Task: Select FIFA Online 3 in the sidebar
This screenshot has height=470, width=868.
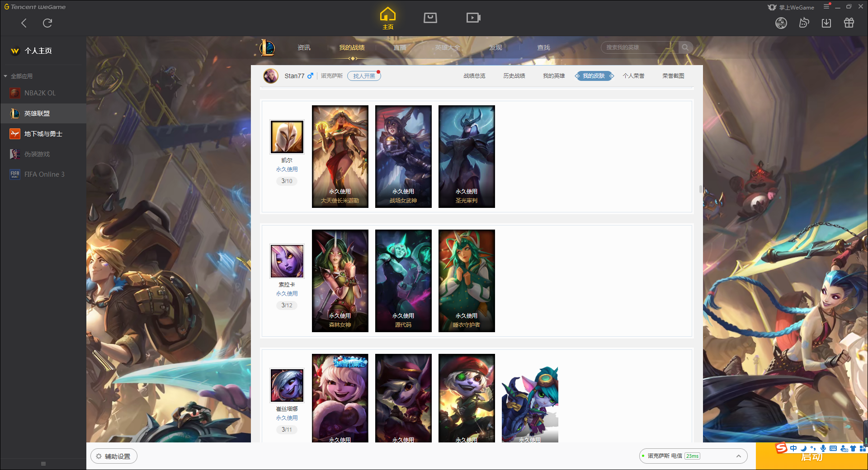Action: coord(43,174)
